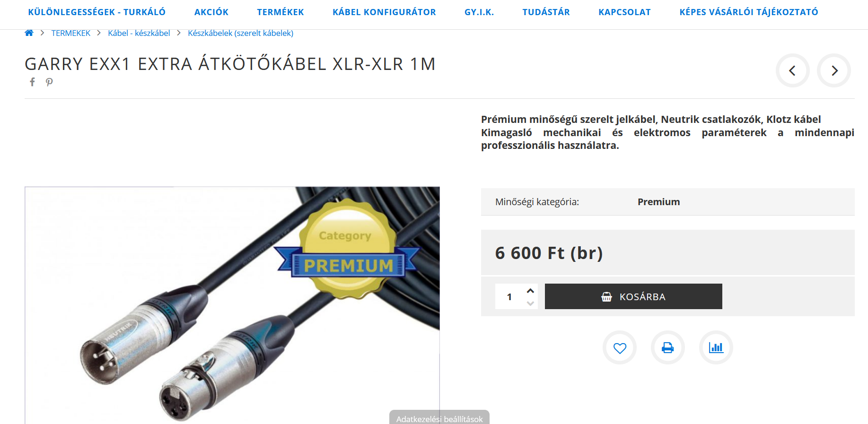Add to cart with KOSÁRBA button

coord(633,296)
